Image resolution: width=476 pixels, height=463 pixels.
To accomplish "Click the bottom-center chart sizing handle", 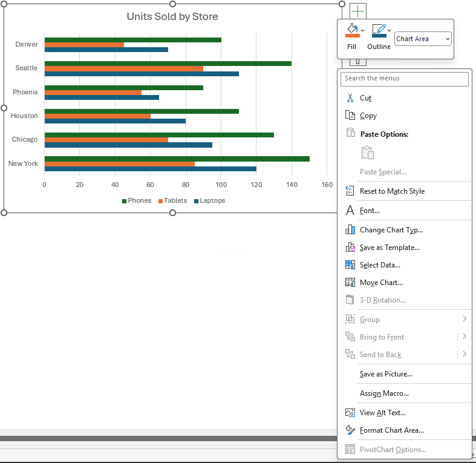I will click(x=172, y=213).
